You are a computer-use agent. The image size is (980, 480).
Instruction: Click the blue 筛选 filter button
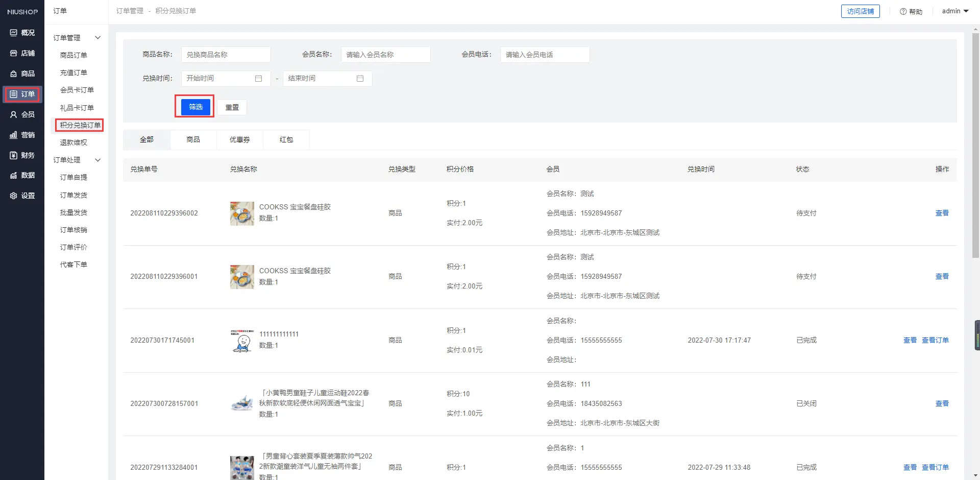pos(195,107)
